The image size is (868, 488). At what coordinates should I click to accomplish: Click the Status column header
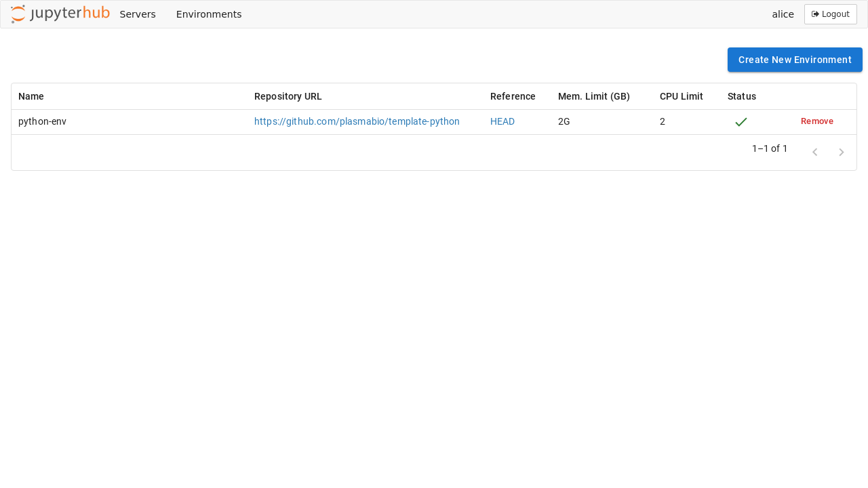tap(741, 96)
